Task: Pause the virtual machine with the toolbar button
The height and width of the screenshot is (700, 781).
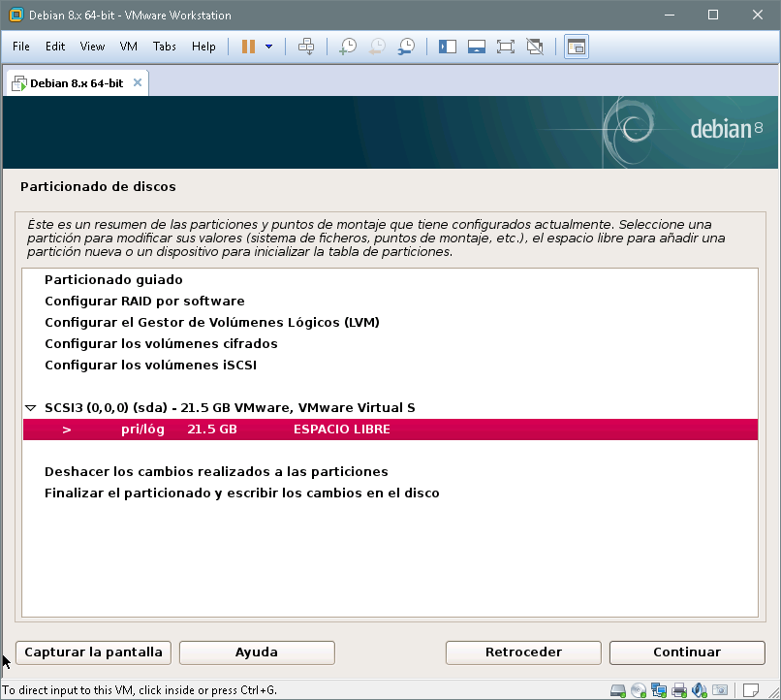Action: tap(248, 47)
